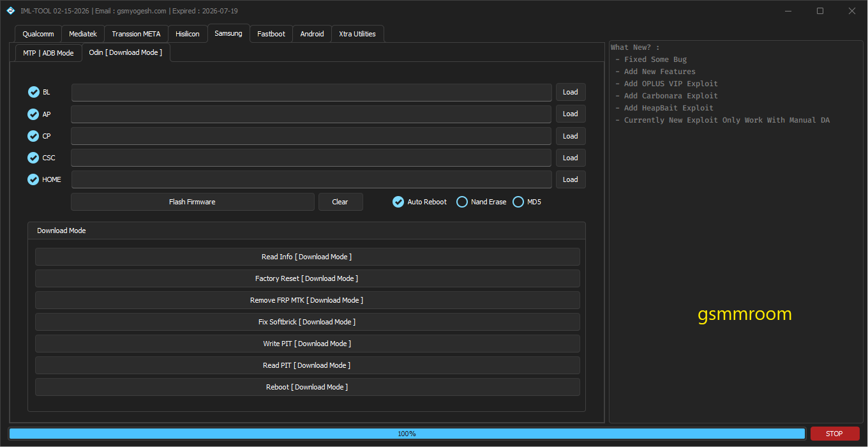This screenshot has height=447, width=868.
Task: Click Read PIT [ Download Mode ]
Action: click(x=307, y=365)
